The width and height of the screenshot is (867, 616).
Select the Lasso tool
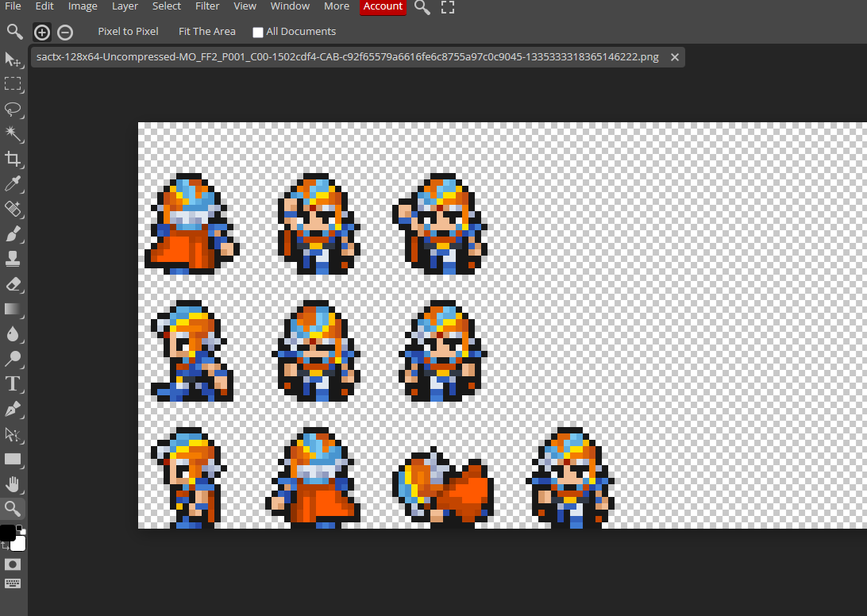pyautogui.click(x=13, y=110)
